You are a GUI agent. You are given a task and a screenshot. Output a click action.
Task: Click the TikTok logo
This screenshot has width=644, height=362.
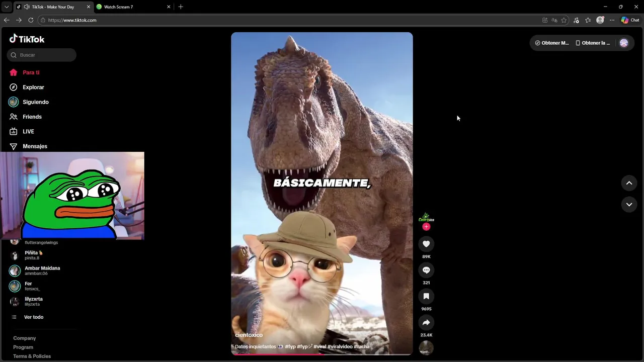(27, 39)
